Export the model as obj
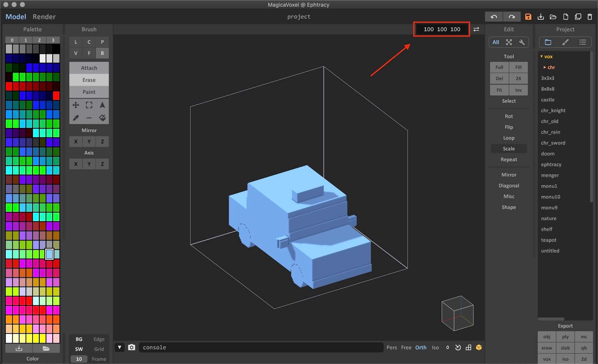598x364 pixels. point(547,337)
